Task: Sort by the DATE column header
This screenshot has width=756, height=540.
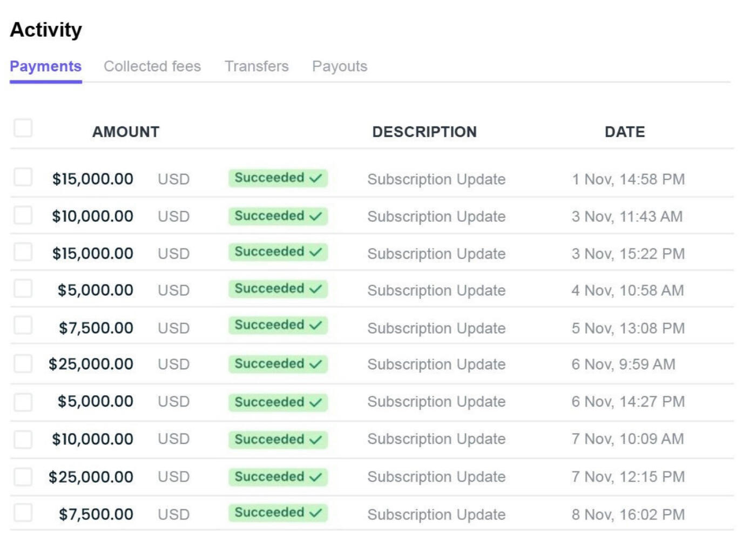Action: (625, 132)
